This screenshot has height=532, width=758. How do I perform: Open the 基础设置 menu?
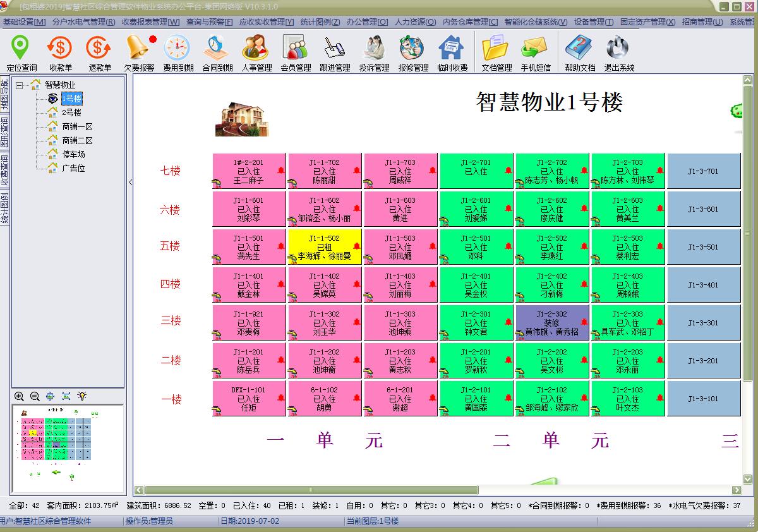[x=25, y=22]
